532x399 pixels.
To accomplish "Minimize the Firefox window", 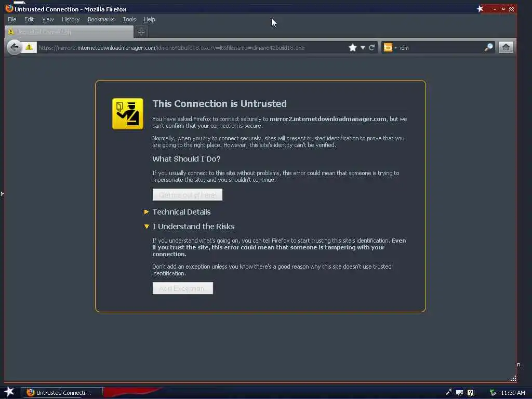I will pos(495,9).
